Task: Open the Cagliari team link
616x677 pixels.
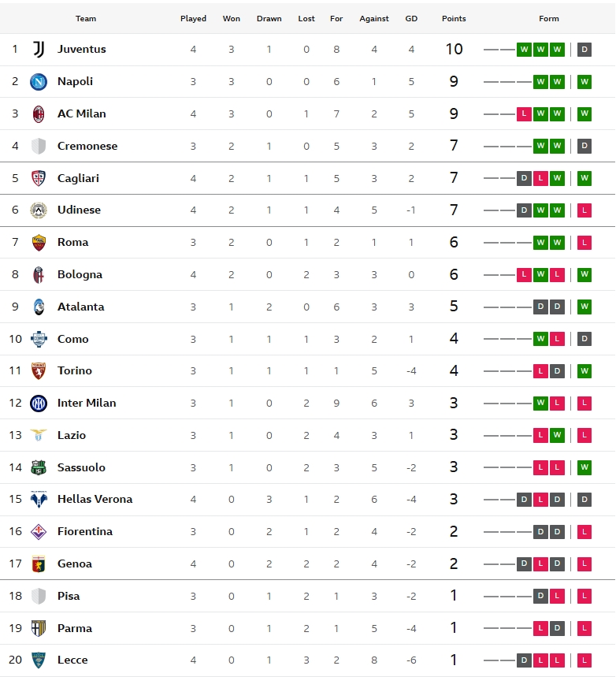Action: click(x=78, y=178)
